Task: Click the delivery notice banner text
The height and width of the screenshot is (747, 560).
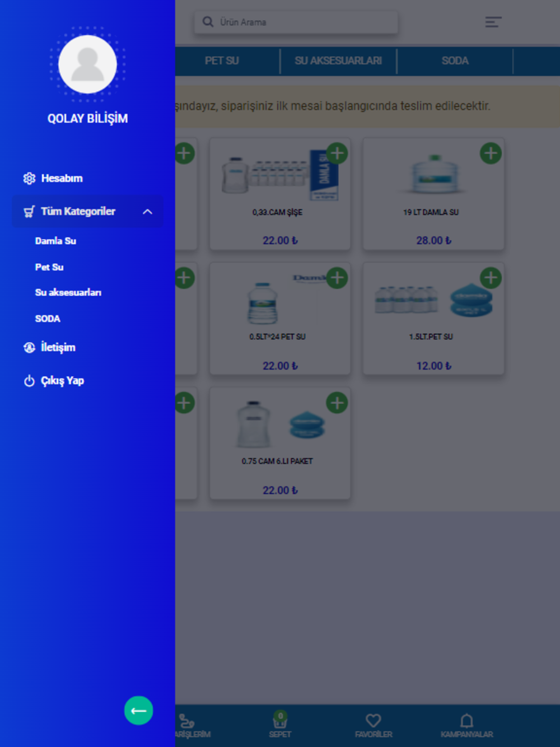Action: click(333, 106)
